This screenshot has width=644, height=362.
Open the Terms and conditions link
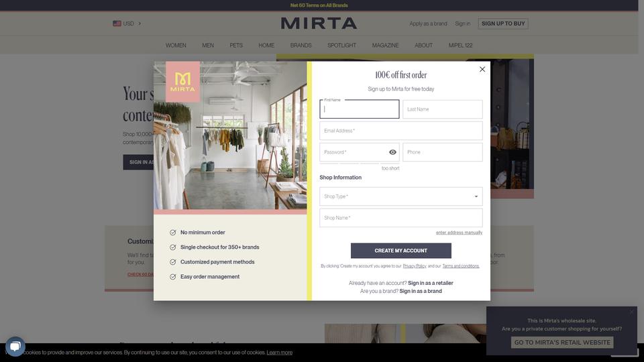click(461, 266)
